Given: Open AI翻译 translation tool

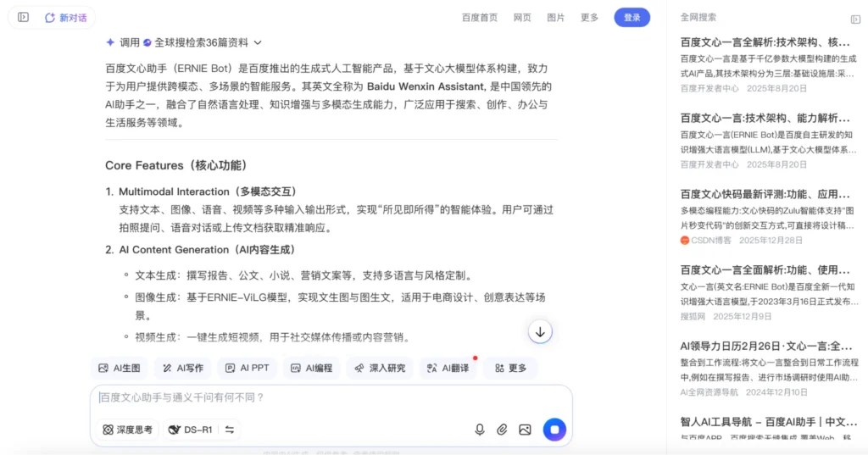Looking at the screenshot, I should tap(448, 368).
